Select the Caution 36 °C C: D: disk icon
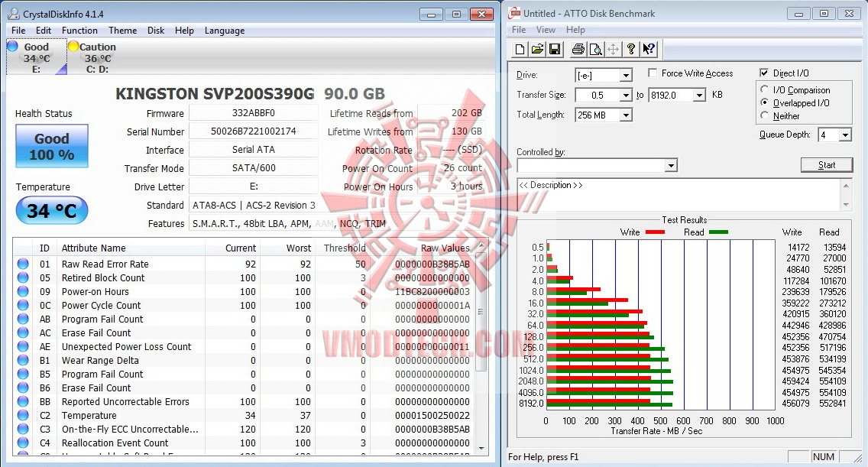The width and height of the screenshot is (868, 467). click(x=98, y=57)
